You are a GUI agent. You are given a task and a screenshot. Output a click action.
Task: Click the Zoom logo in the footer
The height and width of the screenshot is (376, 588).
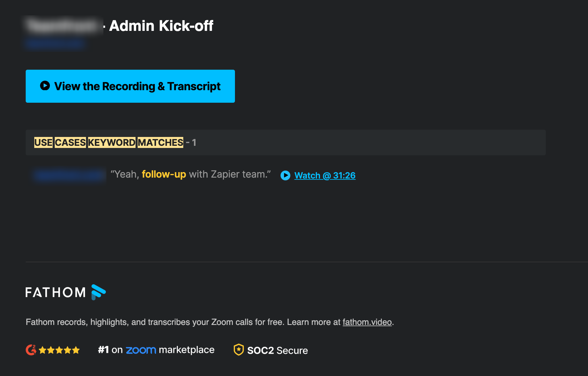141,350
